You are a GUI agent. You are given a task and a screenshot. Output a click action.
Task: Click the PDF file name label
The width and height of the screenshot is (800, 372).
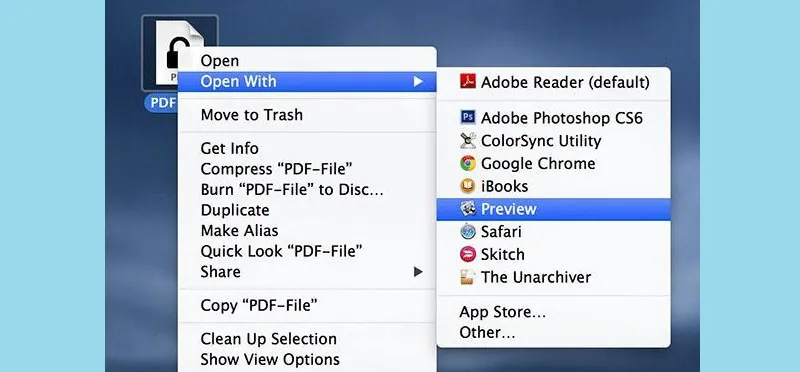pos(162,103)
